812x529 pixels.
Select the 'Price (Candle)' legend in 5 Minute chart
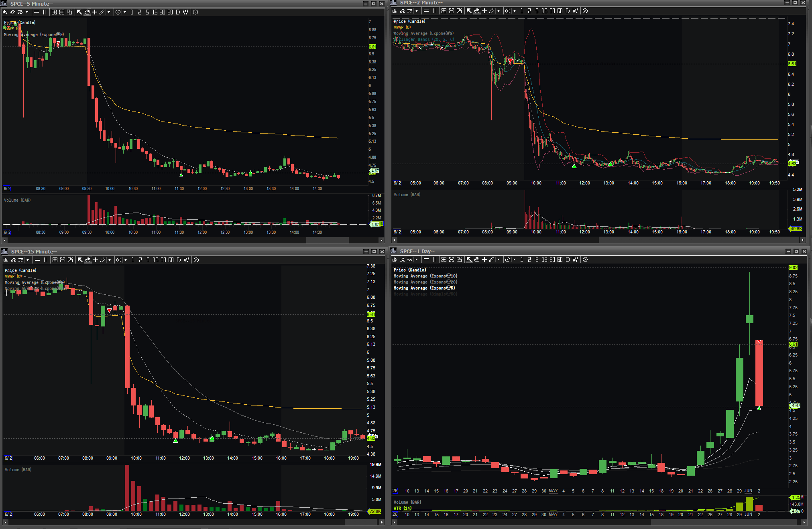pyautogui.click(x=20, y=23)
